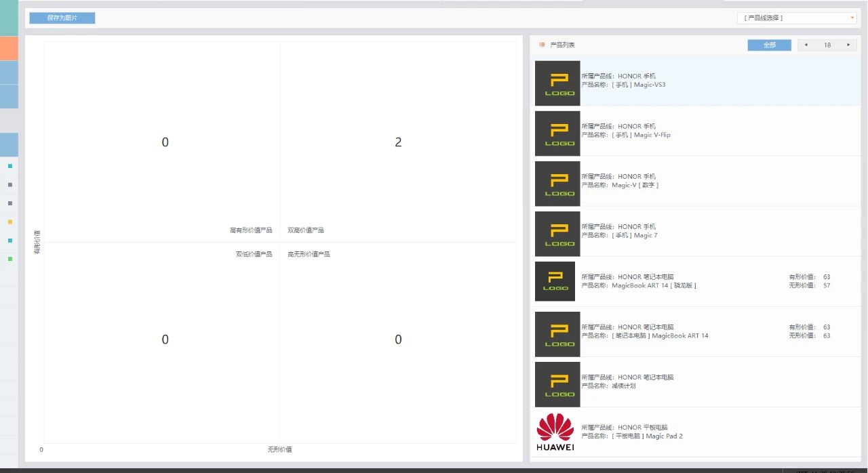The height and width of the screenshot is (473, 868).
Task: Click the 高有形价值产品 quadrant count
Action: 165,142
